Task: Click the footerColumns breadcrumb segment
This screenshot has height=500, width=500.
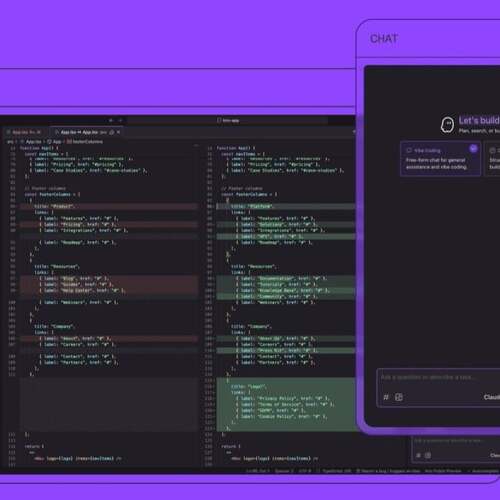Action: (x=85, y=142)
